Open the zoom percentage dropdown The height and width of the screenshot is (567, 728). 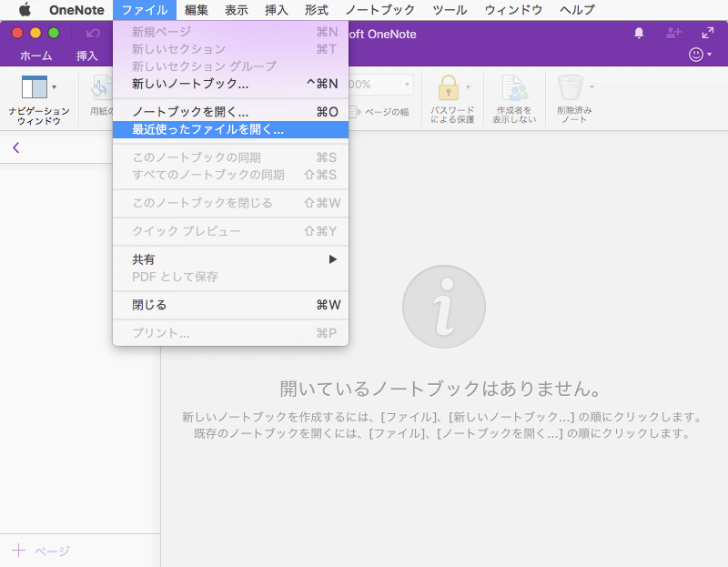(407, 85)
